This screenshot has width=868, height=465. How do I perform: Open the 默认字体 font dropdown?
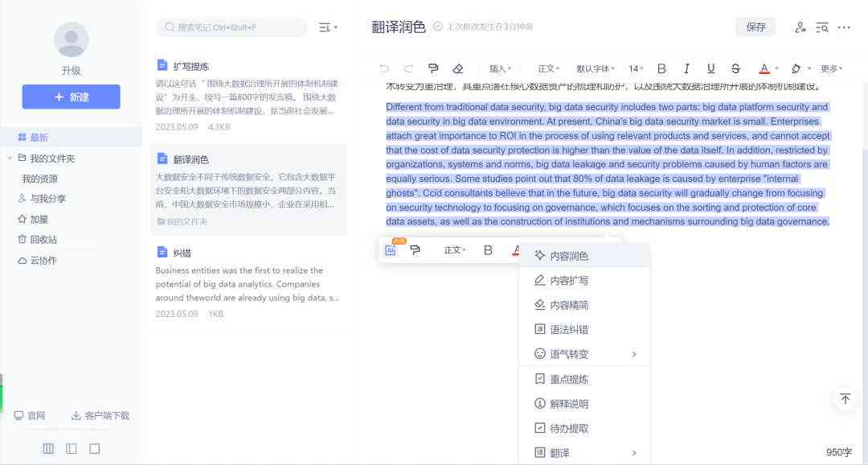tap(596, 68)
